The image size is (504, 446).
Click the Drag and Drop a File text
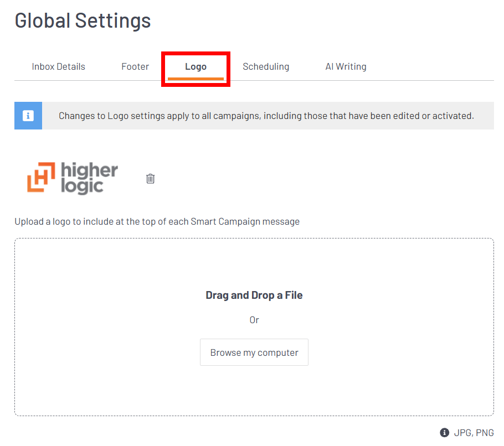tap(254, 295)
